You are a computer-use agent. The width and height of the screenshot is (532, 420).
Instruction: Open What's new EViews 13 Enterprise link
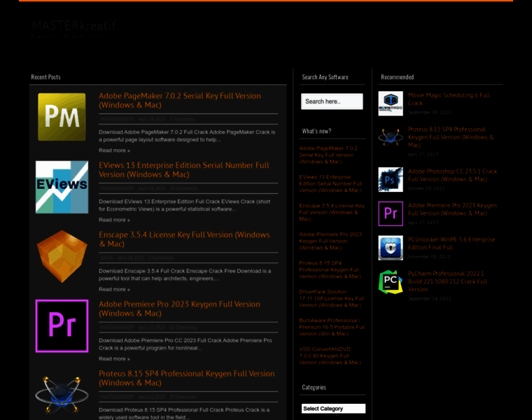coord(330,183)
